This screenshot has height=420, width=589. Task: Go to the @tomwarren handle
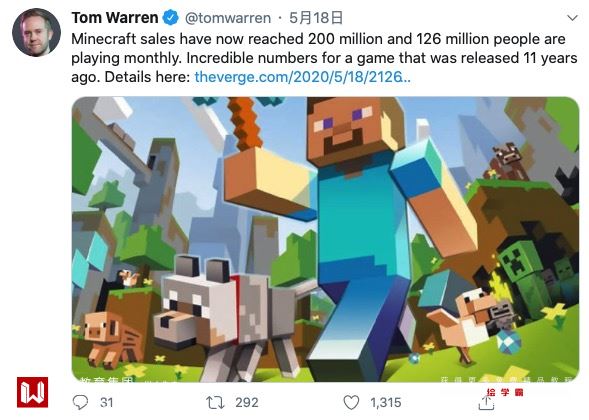pyautogui.click(x=228, y=18)
